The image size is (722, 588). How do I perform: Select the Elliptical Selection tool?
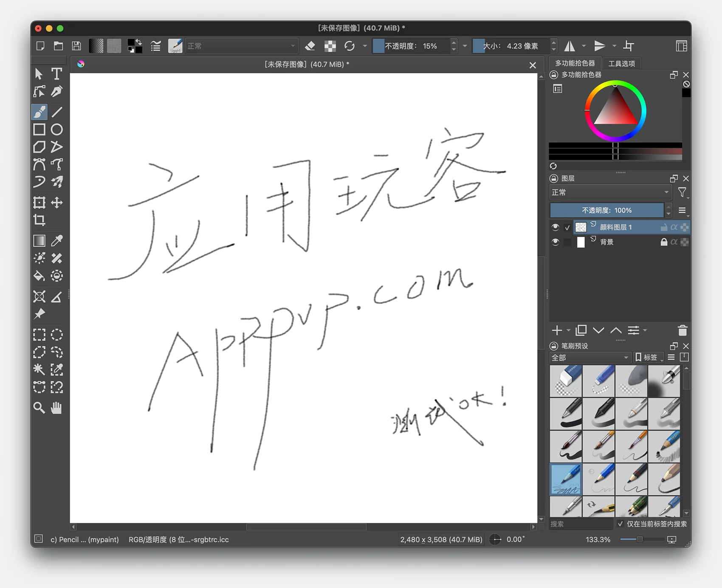(56, 335)
